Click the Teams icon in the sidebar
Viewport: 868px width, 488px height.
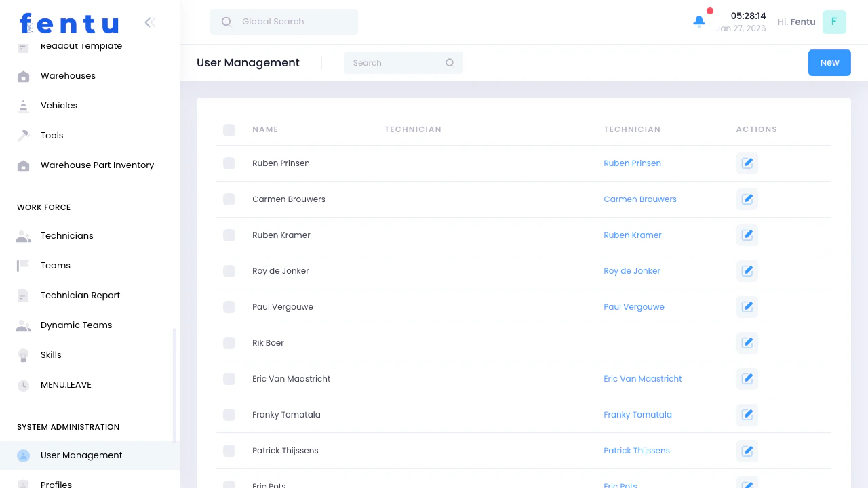click(23, 265)
